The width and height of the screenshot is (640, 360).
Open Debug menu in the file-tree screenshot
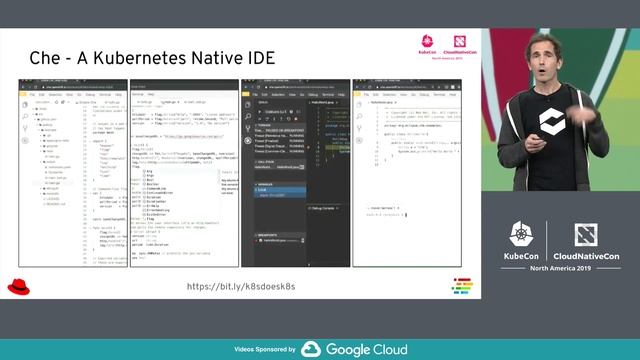tap(90, 95)
